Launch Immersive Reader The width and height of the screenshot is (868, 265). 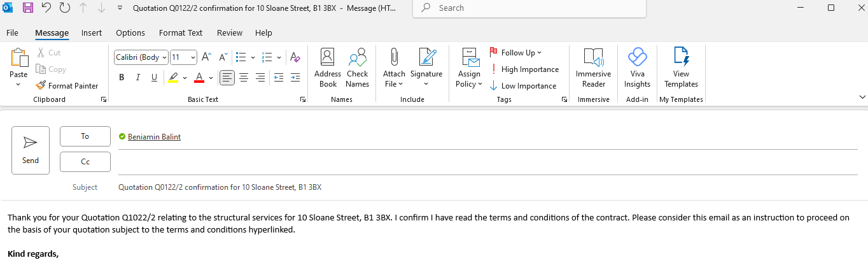pos(593,68)
